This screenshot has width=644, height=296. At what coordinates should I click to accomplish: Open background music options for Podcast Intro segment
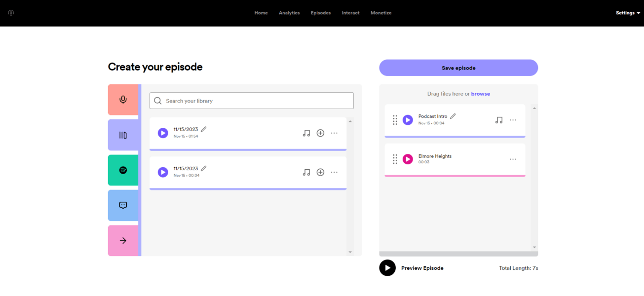[498, 119]
